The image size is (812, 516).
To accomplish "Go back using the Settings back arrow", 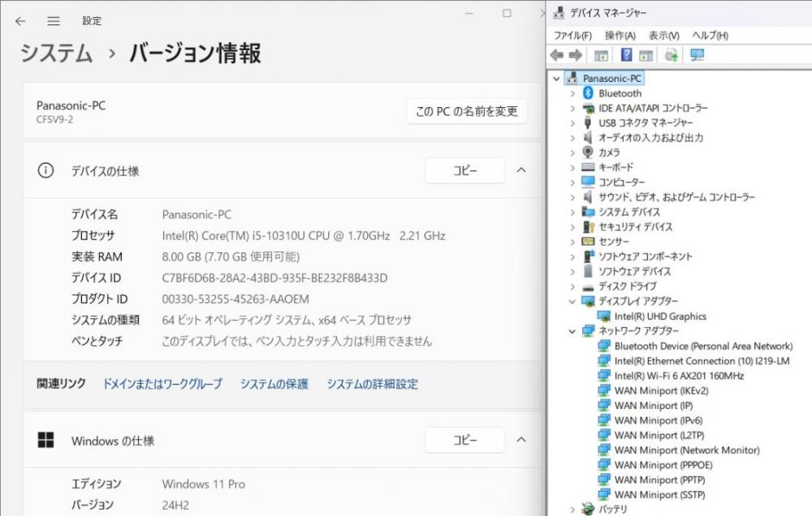I will 20,21.
